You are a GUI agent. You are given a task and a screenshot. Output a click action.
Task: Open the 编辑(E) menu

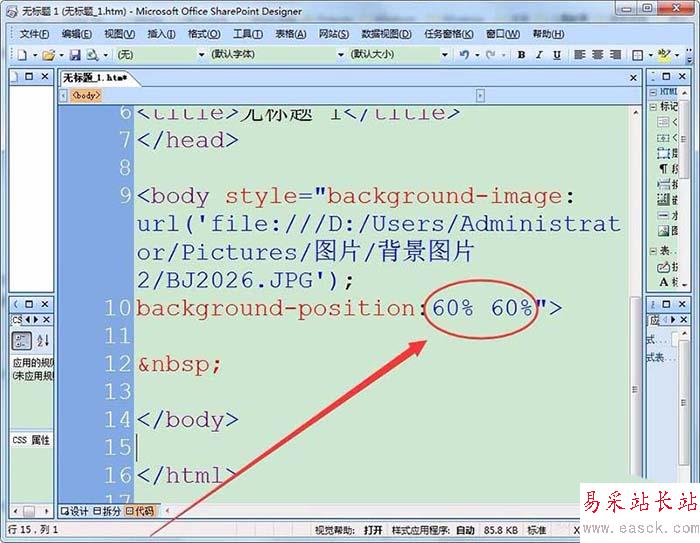click(x=77, y=34)
